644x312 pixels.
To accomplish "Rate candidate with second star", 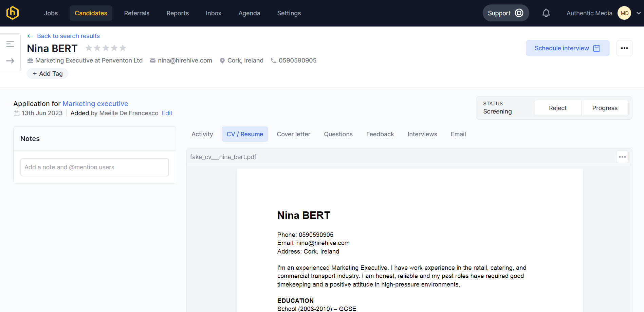I will pyautogui.click(x=97, y=48).
